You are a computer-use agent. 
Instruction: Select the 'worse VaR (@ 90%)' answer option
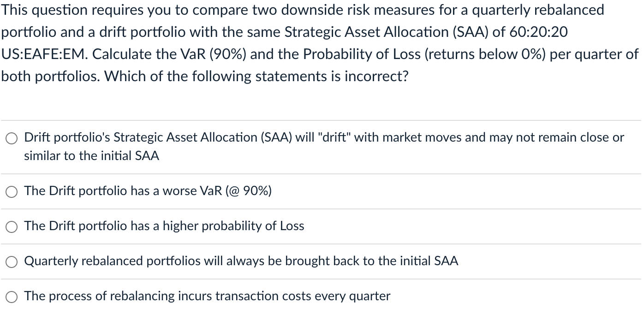(x=11, y=191)
